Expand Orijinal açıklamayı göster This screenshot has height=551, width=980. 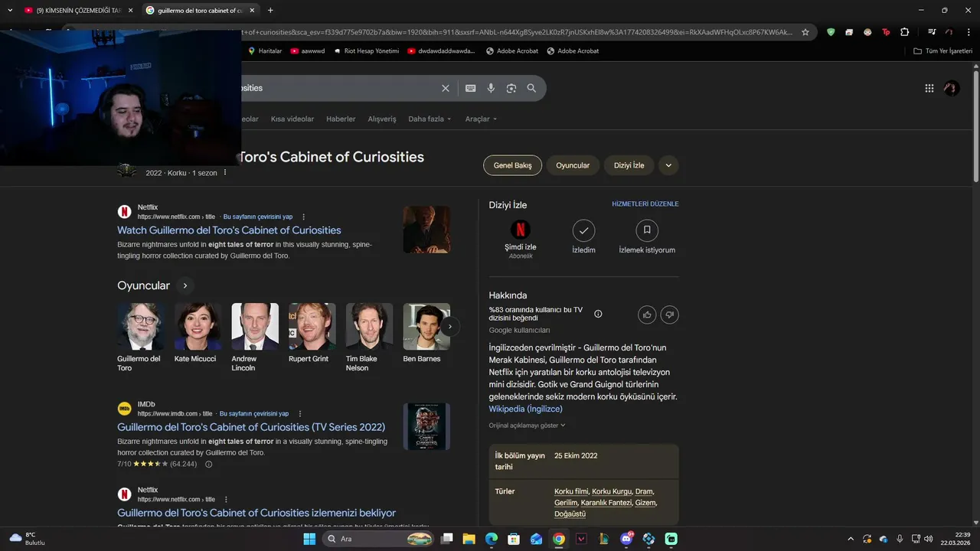528,425
